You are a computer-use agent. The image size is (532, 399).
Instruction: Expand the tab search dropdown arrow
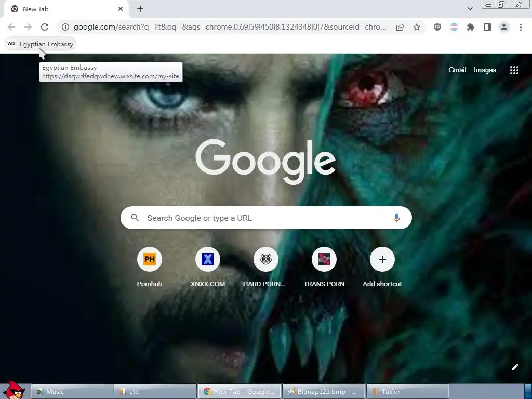coord(470,9)
